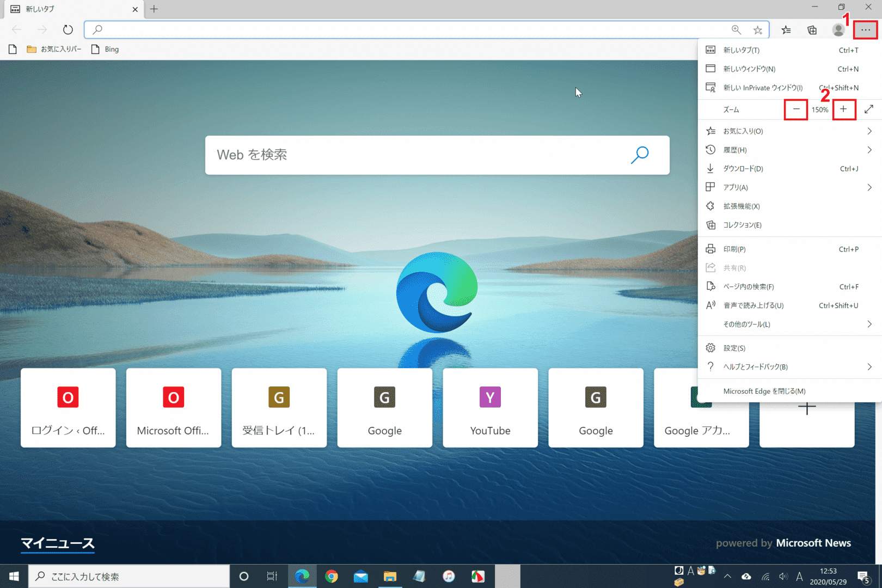Open iTunes from the taskbar

[449, 577]
